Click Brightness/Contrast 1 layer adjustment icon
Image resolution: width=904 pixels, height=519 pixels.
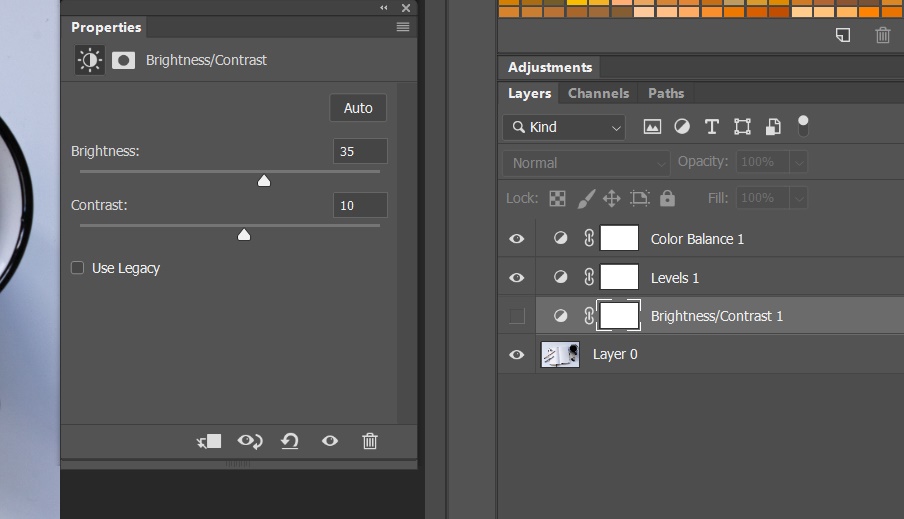[560, 316]
